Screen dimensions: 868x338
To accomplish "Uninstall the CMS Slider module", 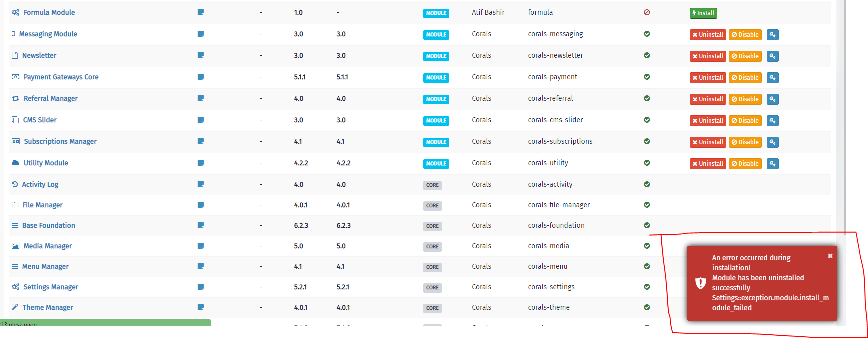I will [x=708, y=121].
